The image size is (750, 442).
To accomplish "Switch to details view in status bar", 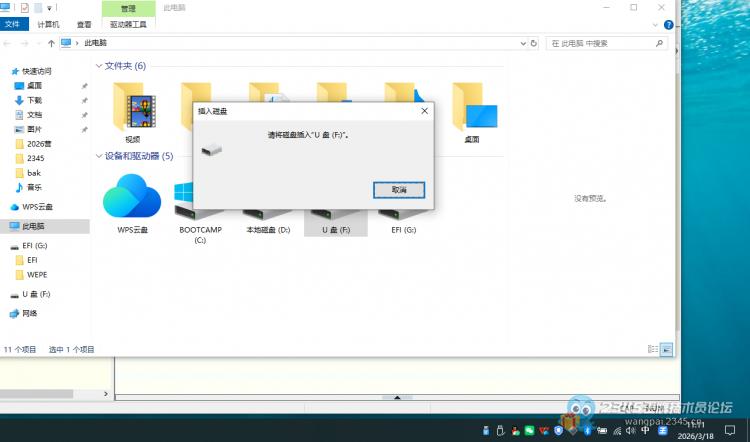I will (653, 349).
